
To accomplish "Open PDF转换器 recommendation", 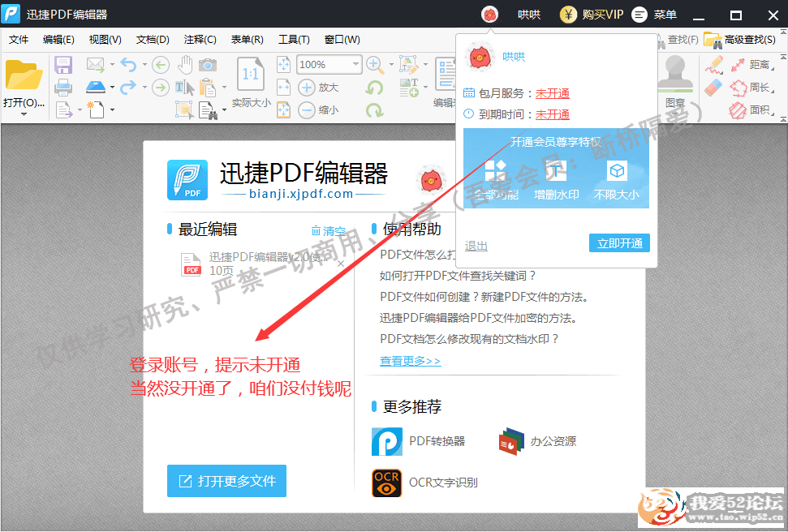I will tap(418, 441).
